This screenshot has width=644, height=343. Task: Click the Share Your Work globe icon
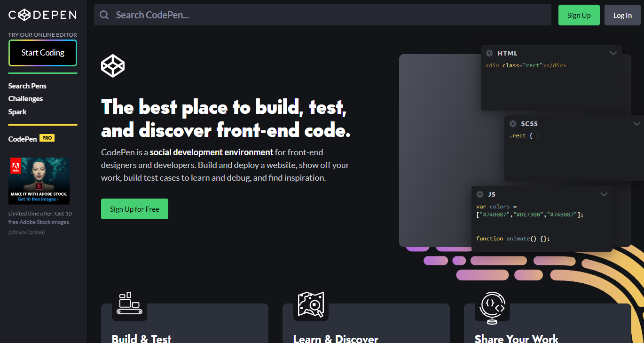pyautogui.click(x=492, y=308)
